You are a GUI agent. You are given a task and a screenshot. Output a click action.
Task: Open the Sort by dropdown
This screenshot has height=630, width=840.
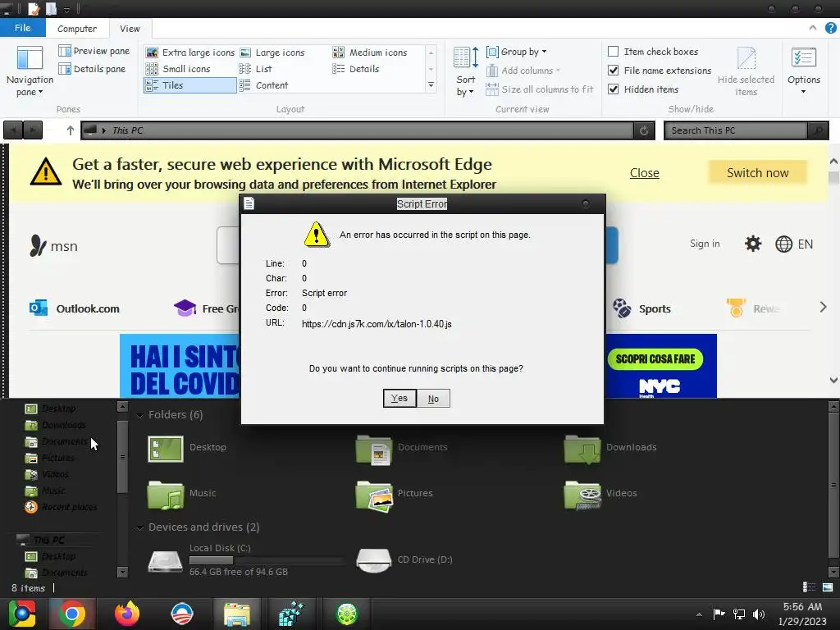[465, 72]
